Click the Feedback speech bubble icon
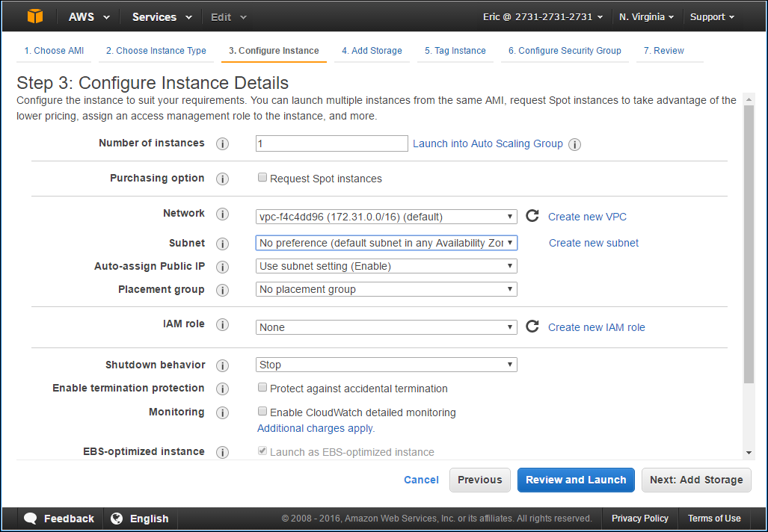The height and width of the screenshot is (532, 768). [31, 519]
